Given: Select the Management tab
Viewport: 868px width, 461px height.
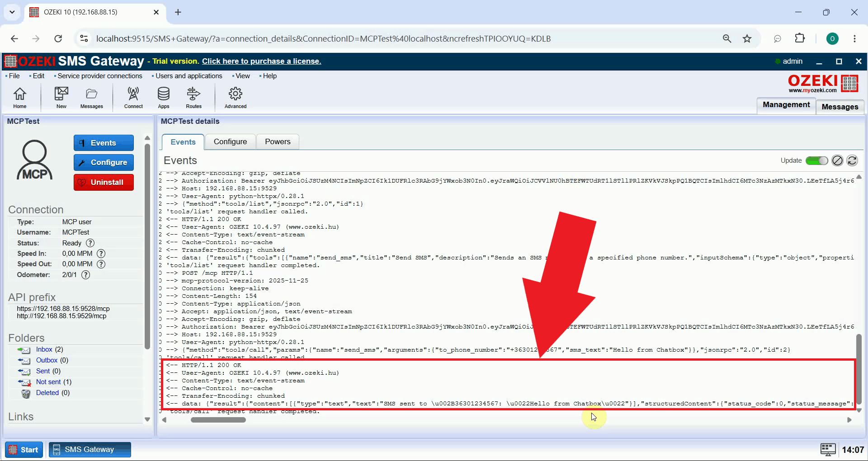Looking at the screenshot, I should [x=786, y=105].
